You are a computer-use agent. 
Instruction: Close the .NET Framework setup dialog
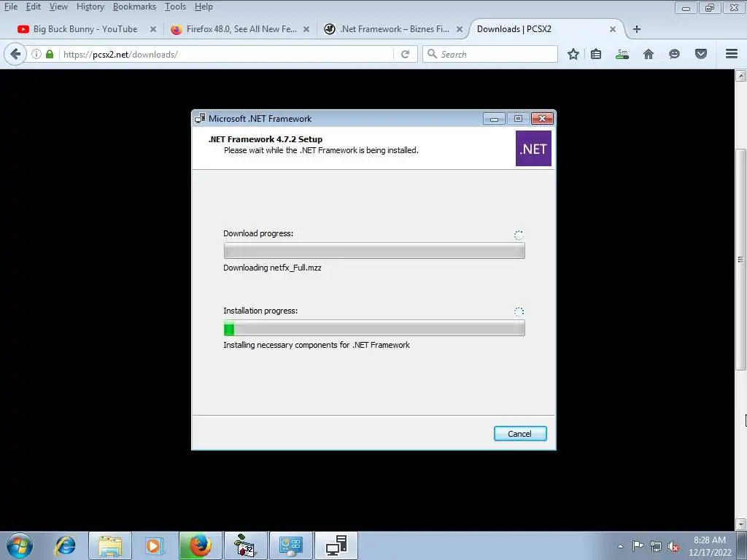pos(542,119)
